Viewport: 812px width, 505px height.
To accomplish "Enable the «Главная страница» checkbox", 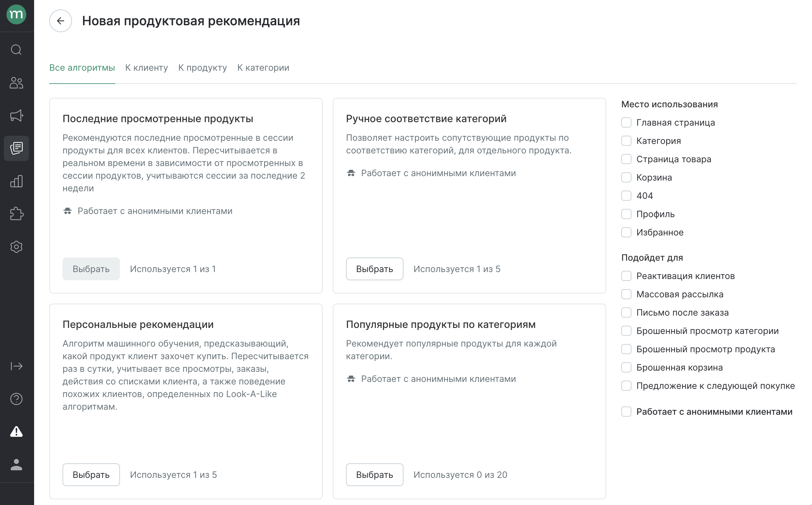I will point(626,122).
